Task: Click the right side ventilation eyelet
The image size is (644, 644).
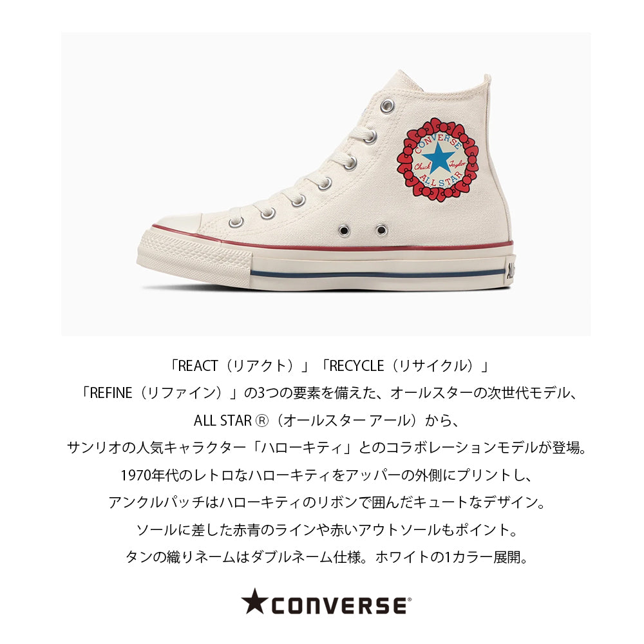Action: click(381, 230)
